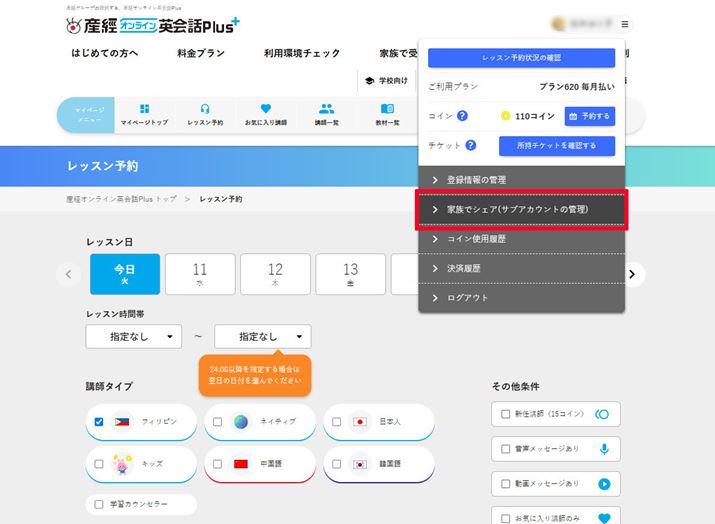This screenshot has height=524, width=715.
Task: Select the date tile 12 木
Action: (275, 274)
